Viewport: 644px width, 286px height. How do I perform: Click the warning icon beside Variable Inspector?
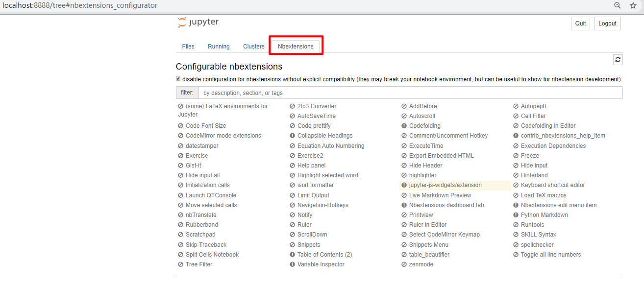pyautogui.click(x=293, y=264)
